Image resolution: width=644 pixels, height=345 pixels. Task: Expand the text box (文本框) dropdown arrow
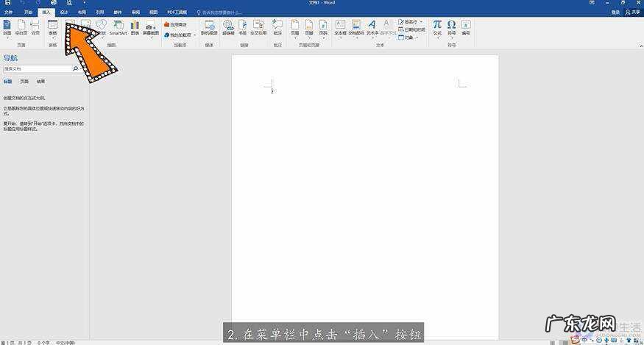pos(340,38)
